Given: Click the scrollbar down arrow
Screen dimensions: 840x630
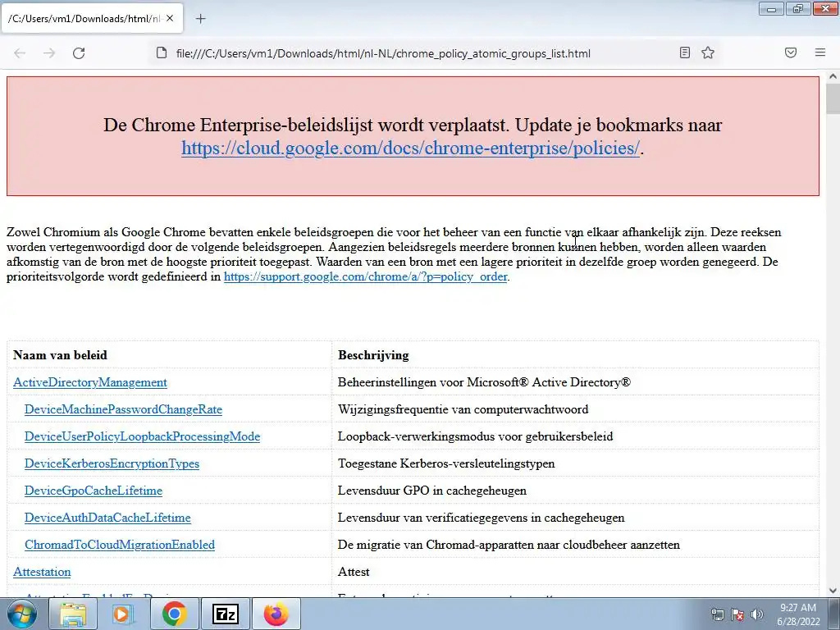Looking at the screenshot, I should tap(833, 591).
